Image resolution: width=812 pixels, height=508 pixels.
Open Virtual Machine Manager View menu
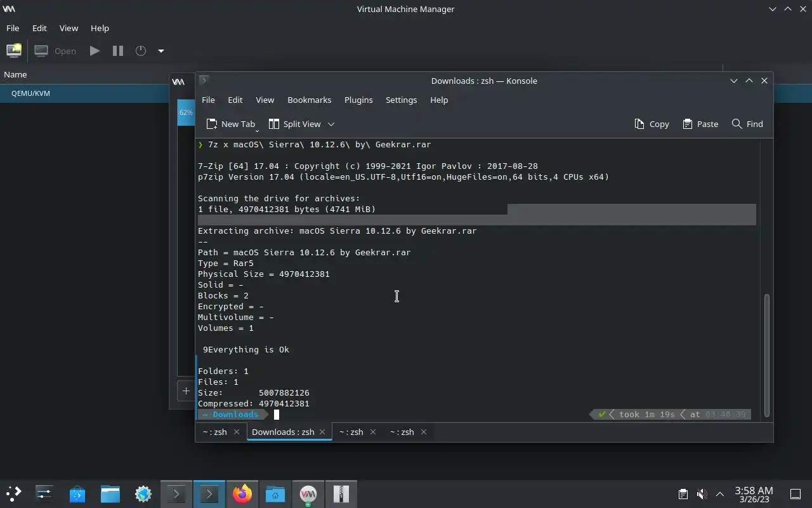click(69, 28)
